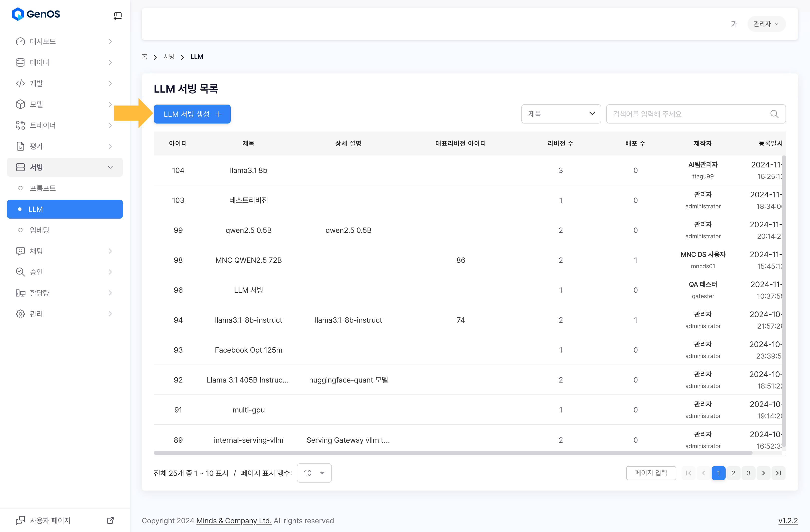Click the horizontal table scrollbar
The image size is (810, 532).
(x=453, y=453)
